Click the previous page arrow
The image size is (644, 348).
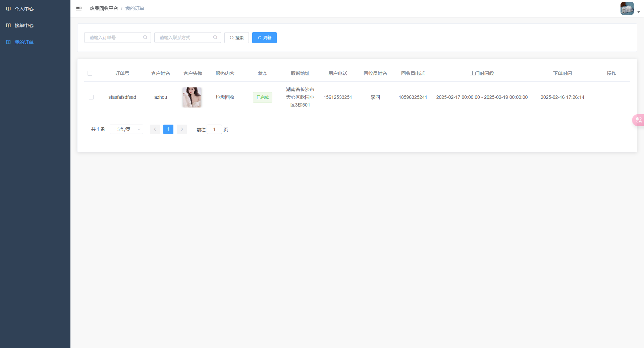click(x=155, y=129)
